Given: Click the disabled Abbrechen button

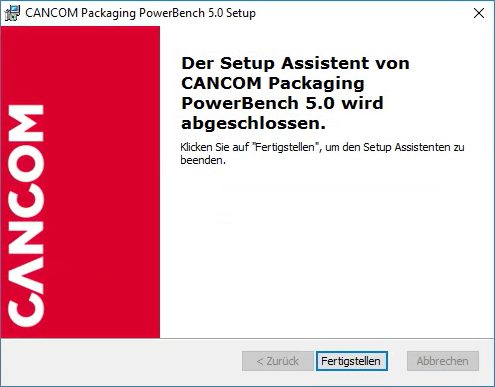Looking at the screenshot, I should [443, 361].
